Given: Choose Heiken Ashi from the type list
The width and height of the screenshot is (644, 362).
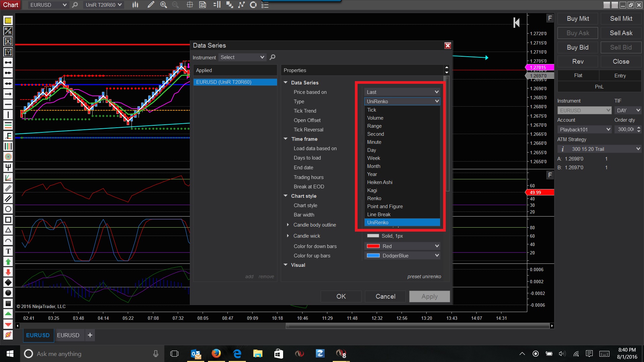Looking at the screenshot, I should coord(379,182).
